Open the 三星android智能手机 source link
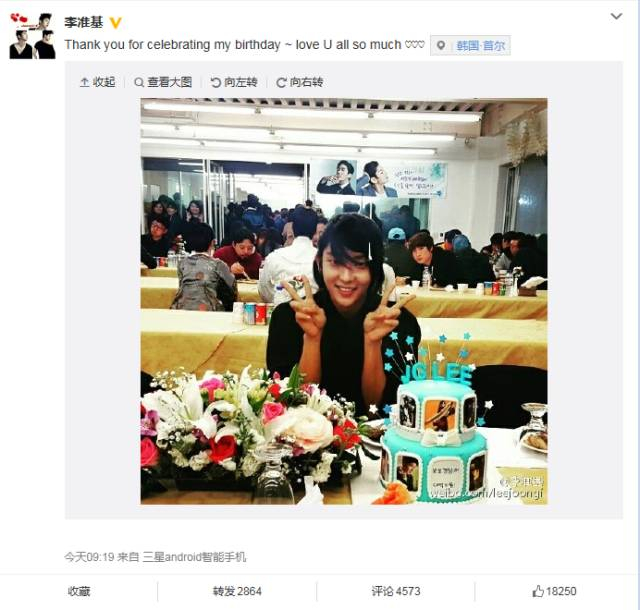Image resolution: width=640 pixels, height=610 pixels. [194, 557]
